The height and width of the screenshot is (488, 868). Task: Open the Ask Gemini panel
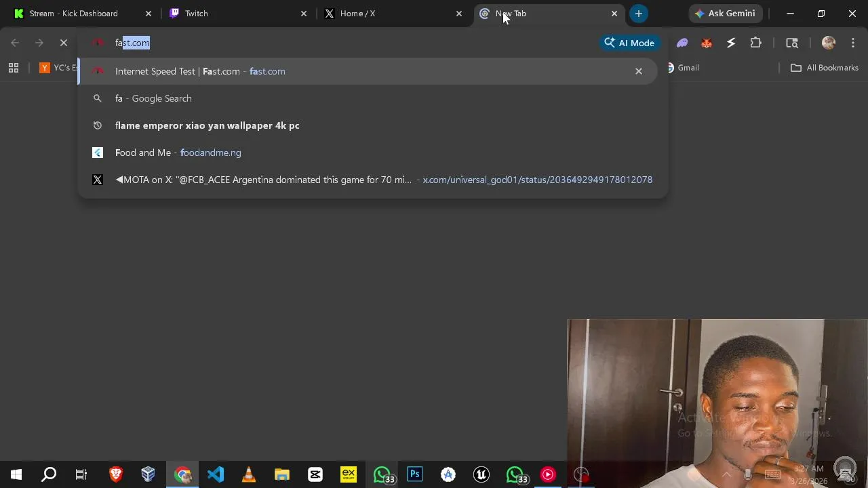click(x=726, y=14)
